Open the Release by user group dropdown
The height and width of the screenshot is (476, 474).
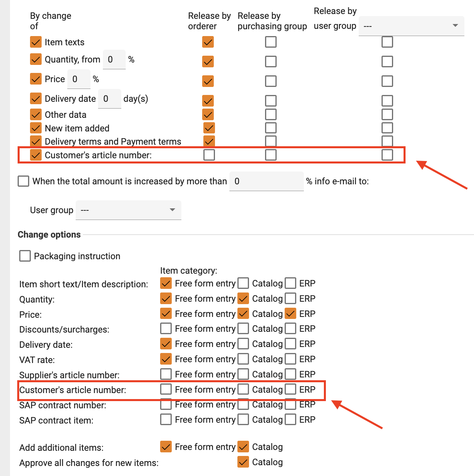(411, 26)
